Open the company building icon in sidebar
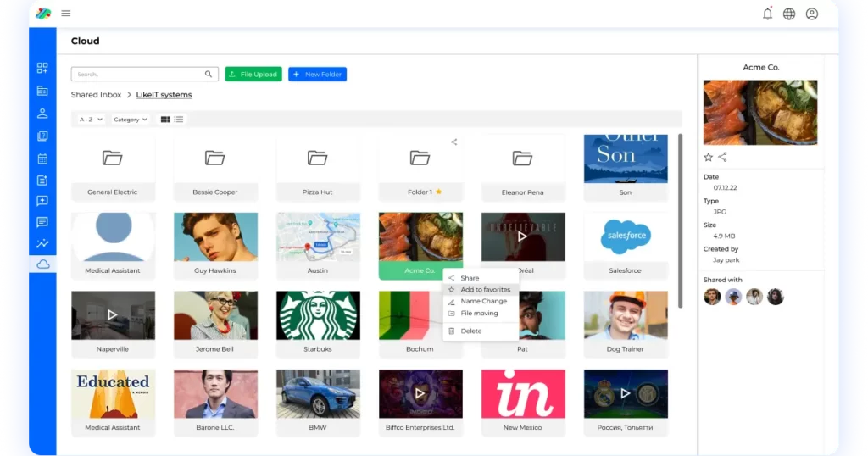The image size is (868, 456). [42, 91]
